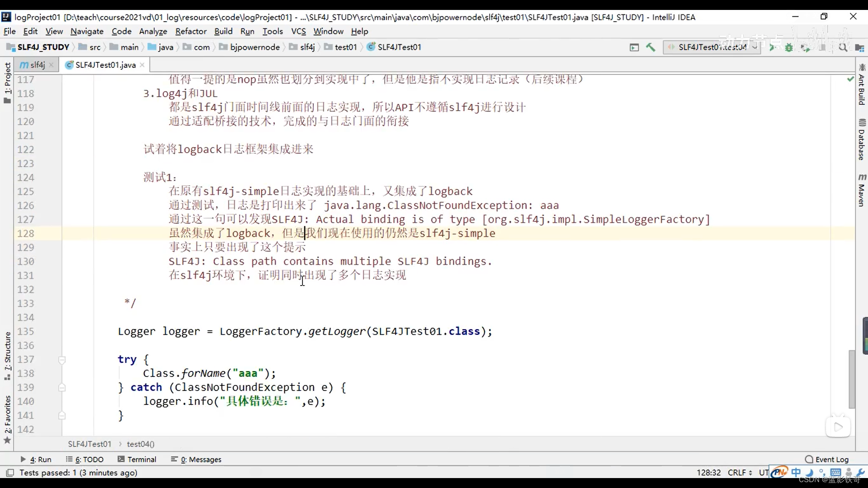Open the TODO tool window tab
Screen dimensions: 868x488
point(85,459)
